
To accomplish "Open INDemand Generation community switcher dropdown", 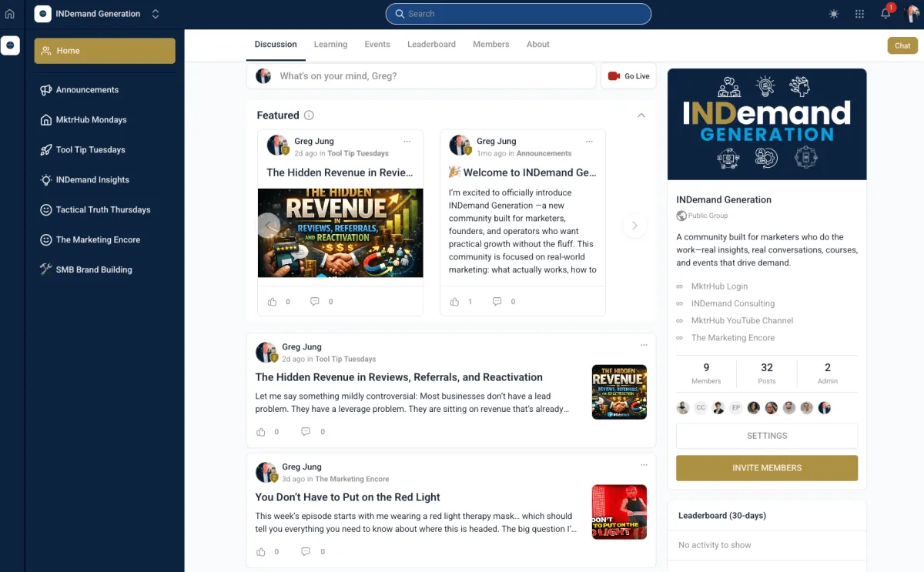I will click(x=156, y=14).
